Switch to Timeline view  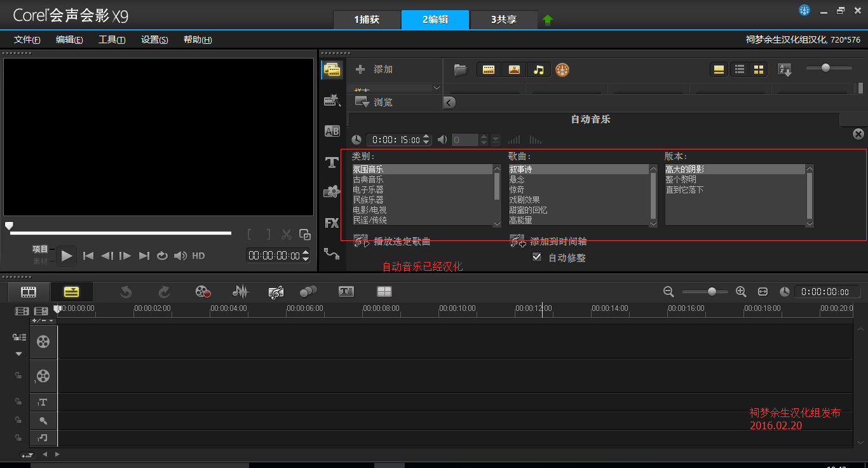coord(72,292)
